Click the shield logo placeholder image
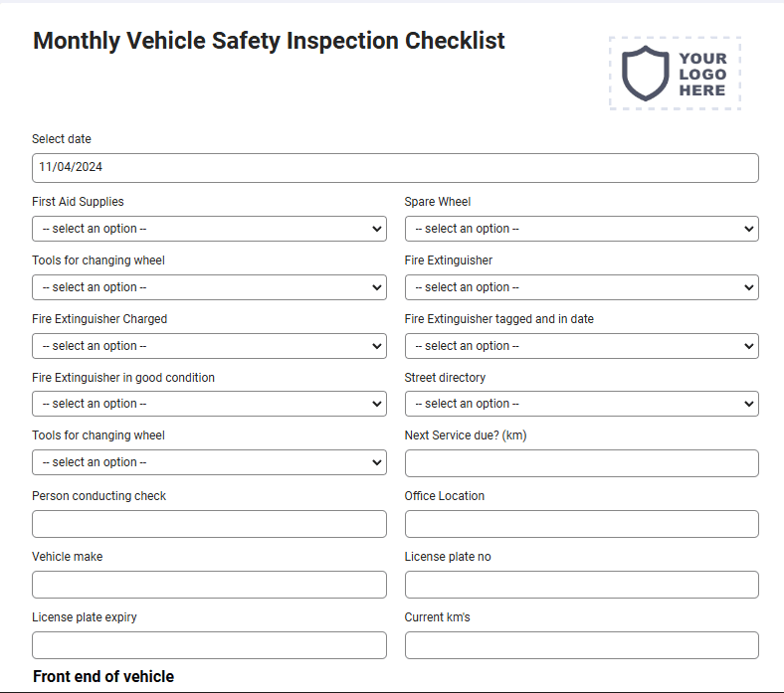Image resolution: width=784 pixels, height=693 pixels. click(675, 74)
